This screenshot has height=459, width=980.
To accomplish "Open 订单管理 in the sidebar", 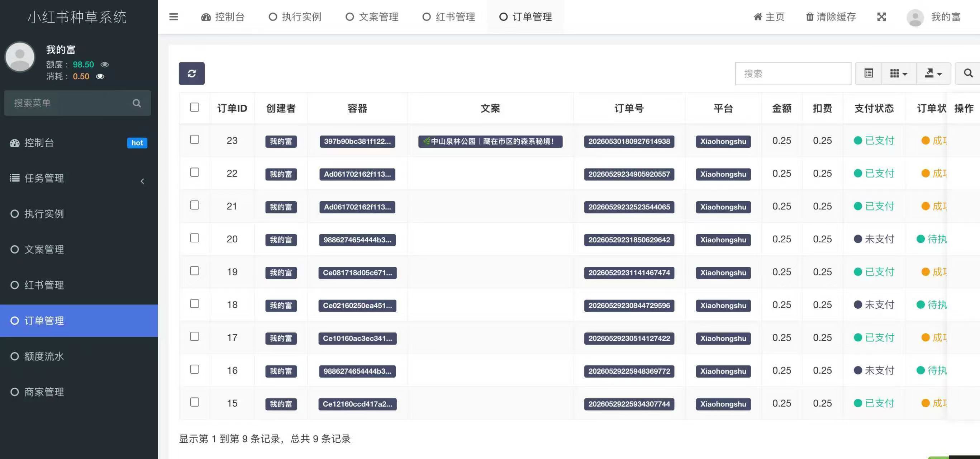I will pyautogui.click(x=79, y=321).
